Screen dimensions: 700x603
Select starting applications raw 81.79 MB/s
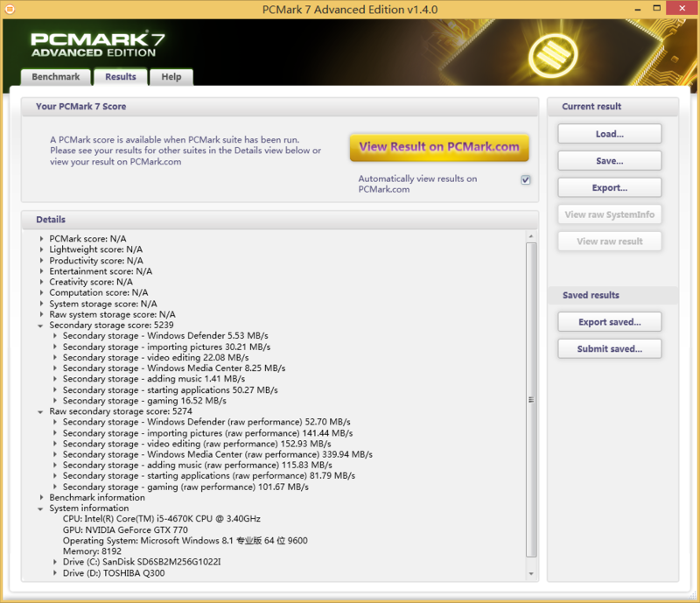point(209,476)
